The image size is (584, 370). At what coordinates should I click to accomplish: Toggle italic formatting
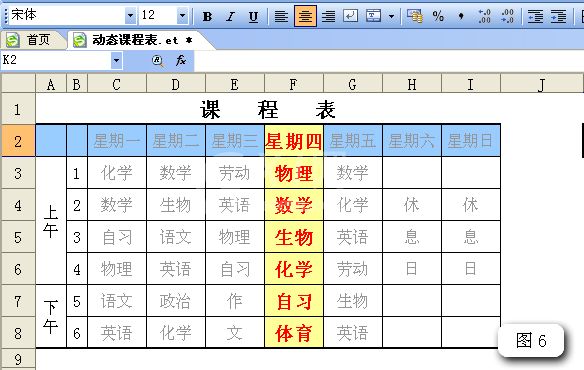point(231,16)
